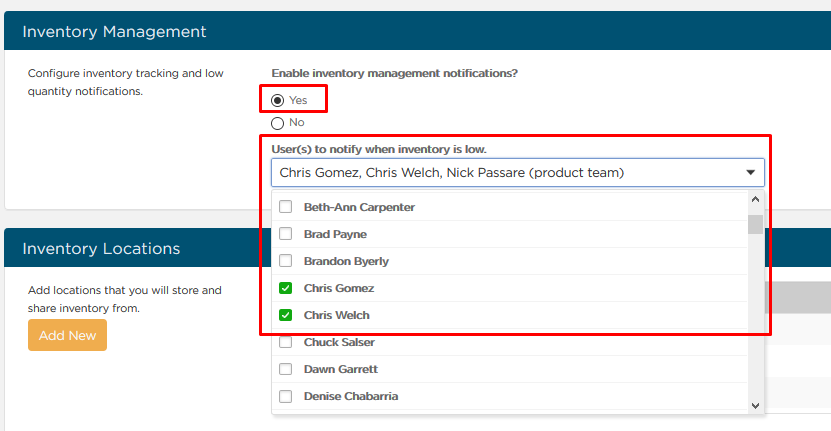Image resolution: width=831 pixels, height=431 pixels.
Task: Check the Beth-Ann Carpenter checkbox
Action: 286,207
